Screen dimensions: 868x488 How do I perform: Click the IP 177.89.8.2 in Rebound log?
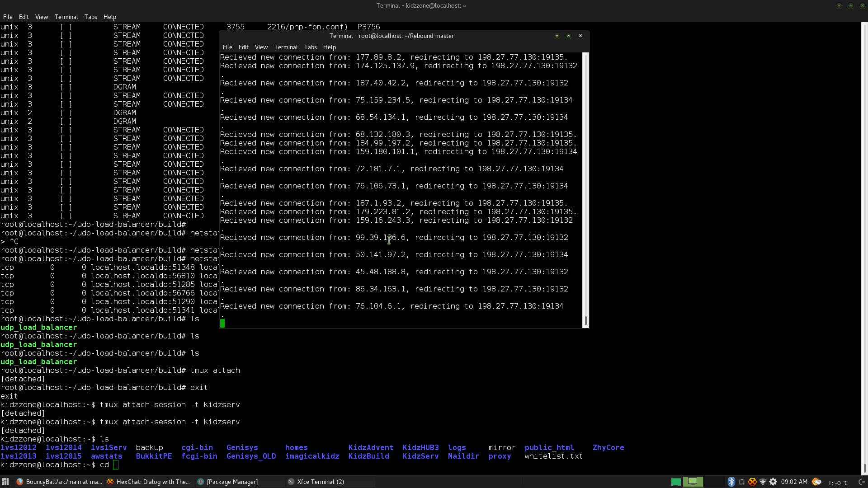pos(378,57)
